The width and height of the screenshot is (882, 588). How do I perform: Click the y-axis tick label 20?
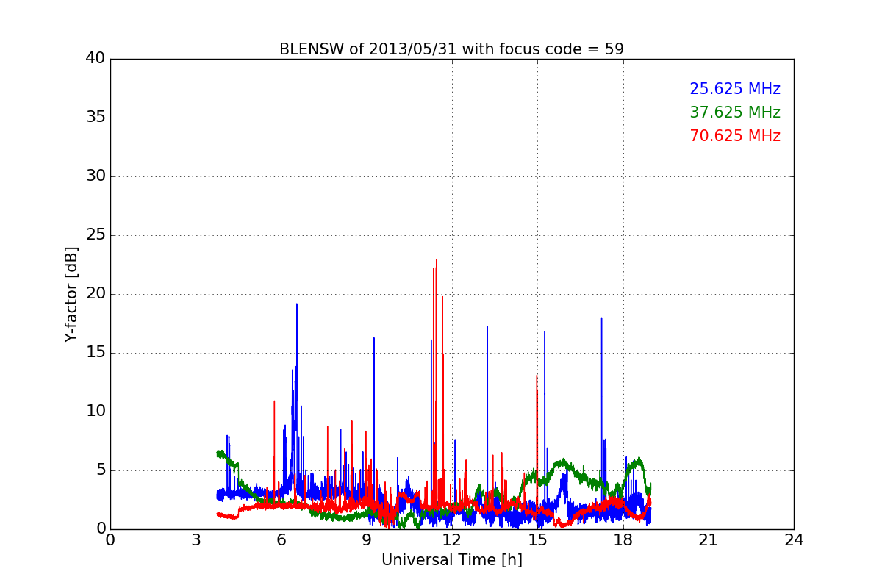click(x=96, y=294)
